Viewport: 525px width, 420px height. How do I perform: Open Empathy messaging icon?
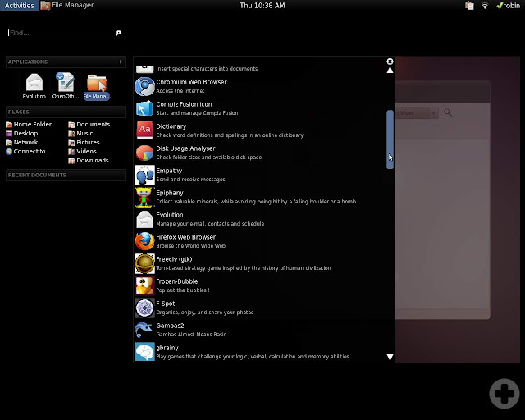[144, 175]
